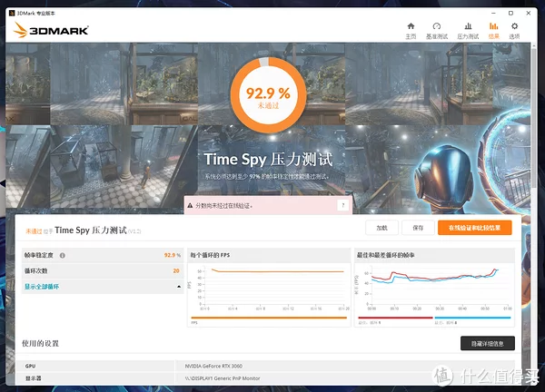Click the warning triangle icon in banner
This screenshot has height=392, width=545.
pos(190,206)
